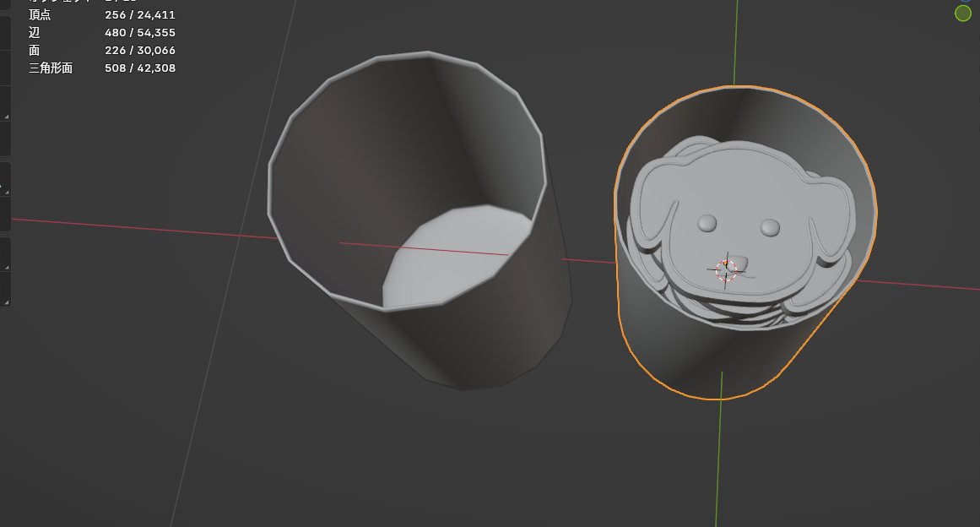
Task: Click the face value 226 / 30,066
Action: coord(140,50)
